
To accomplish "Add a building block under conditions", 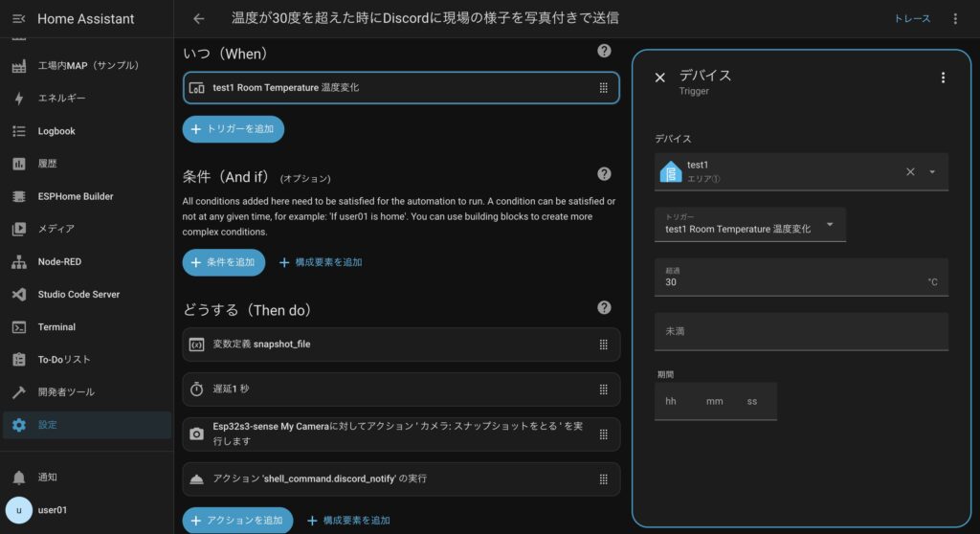I will [x=321, y=262].
